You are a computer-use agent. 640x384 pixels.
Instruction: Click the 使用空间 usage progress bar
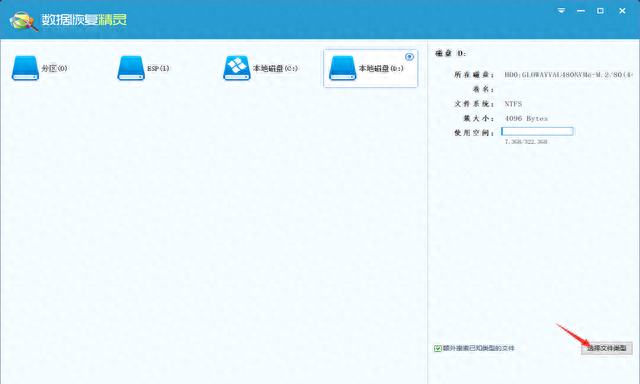click(537, 131)
